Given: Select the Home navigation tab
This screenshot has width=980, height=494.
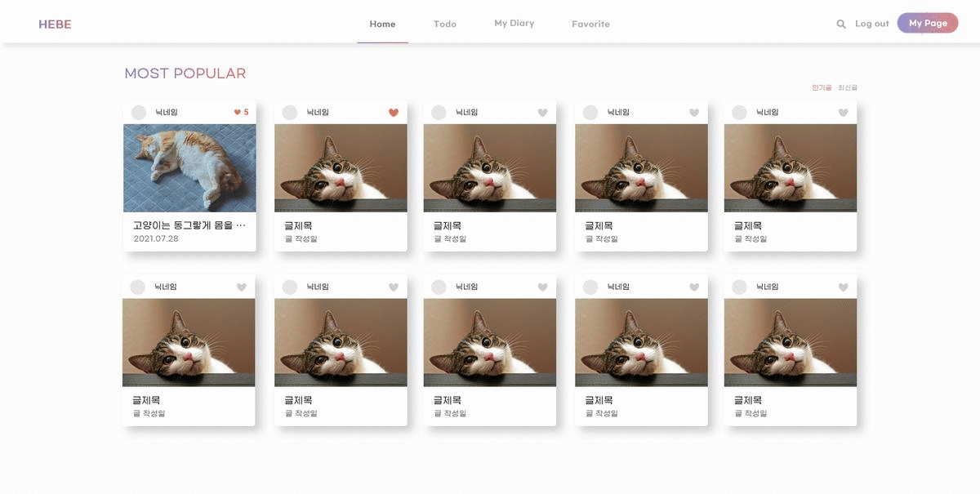Looking at the screenshot, I should click(x=382, y=24).
